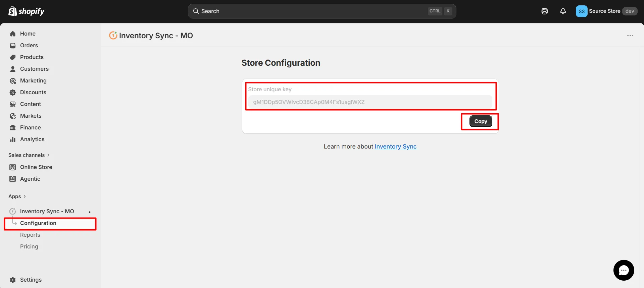Viewport: 644px width, 288px height.
Task: Open the three-dot more actions menu
Action: pos(630,36)
